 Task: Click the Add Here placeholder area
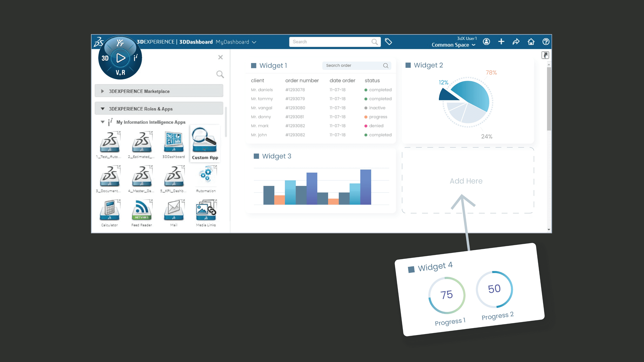click(x=466, y=181)
